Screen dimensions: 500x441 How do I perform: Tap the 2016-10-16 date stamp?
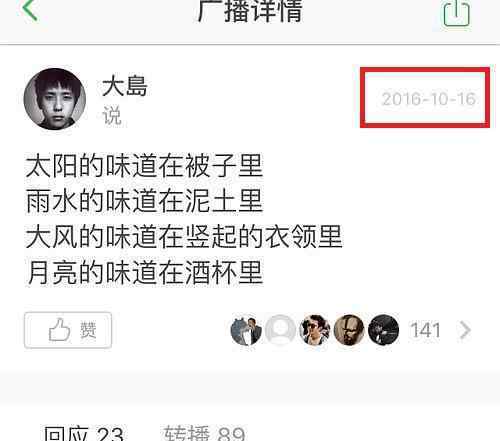[x=428, y=99]
